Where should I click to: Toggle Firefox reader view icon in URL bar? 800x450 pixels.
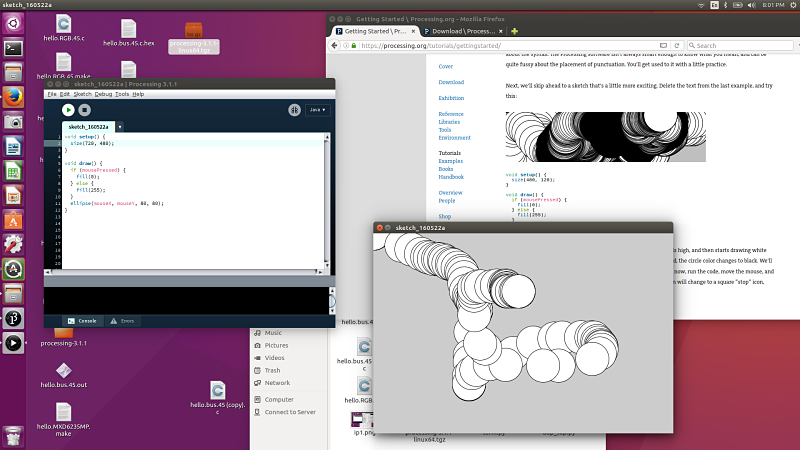(663, 45)
